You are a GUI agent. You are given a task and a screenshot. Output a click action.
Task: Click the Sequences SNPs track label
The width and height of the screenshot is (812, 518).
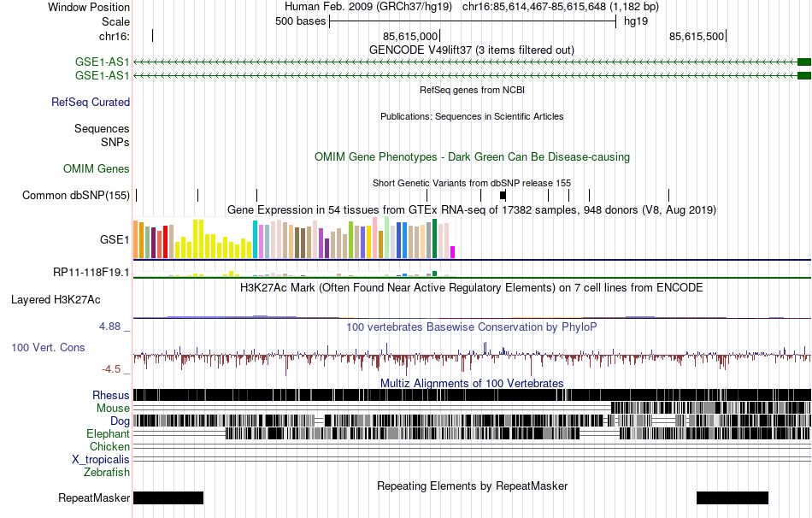coord(102,135)
